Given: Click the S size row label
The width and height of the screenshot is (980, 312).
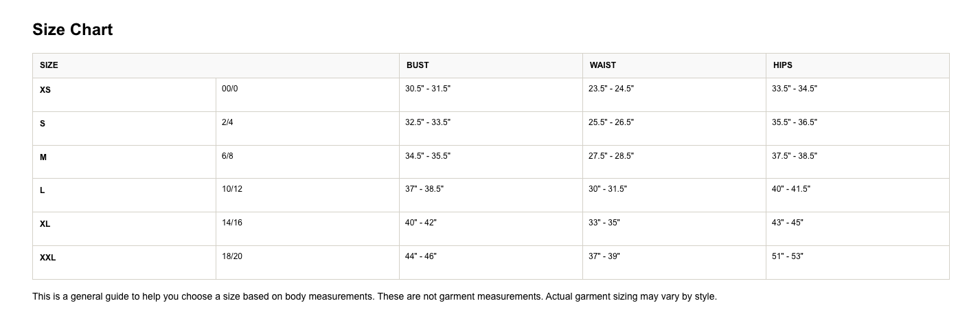Looking at the screenshot, I should click(x=43, y=124).
